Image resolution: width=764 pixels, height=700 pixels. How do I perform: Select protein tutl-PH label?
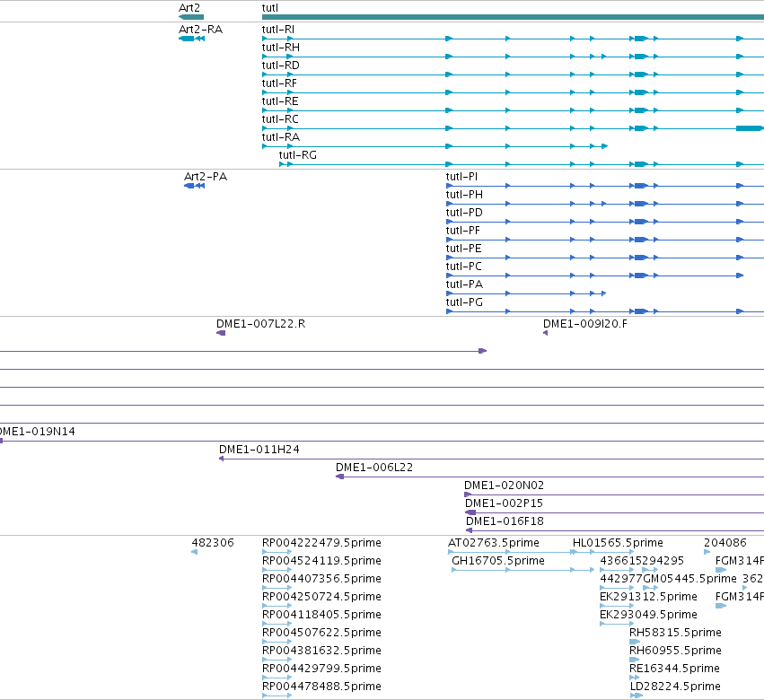coord(464,195)
